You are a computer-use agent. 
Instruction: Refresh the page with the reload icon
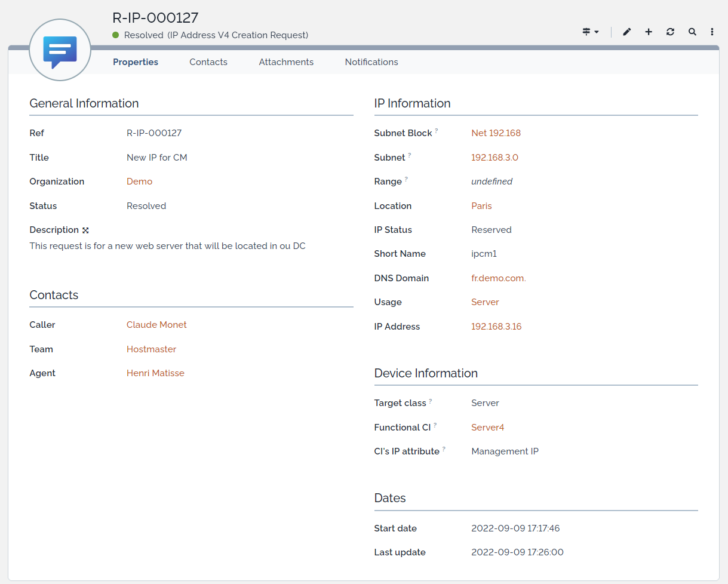pos(670,32)
